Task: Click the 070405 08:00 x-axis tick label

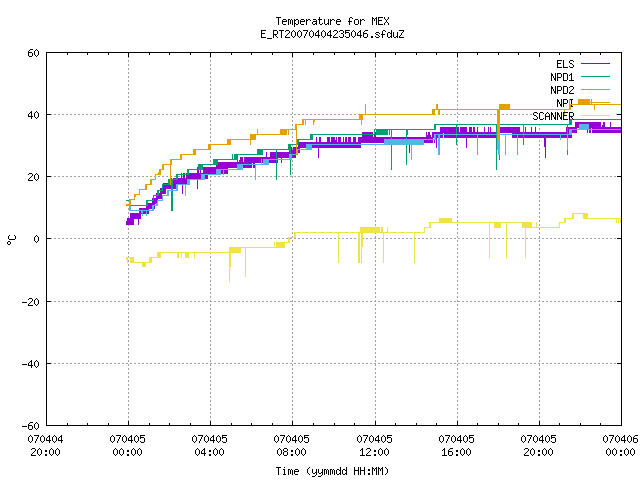Action: coord(291,446)
